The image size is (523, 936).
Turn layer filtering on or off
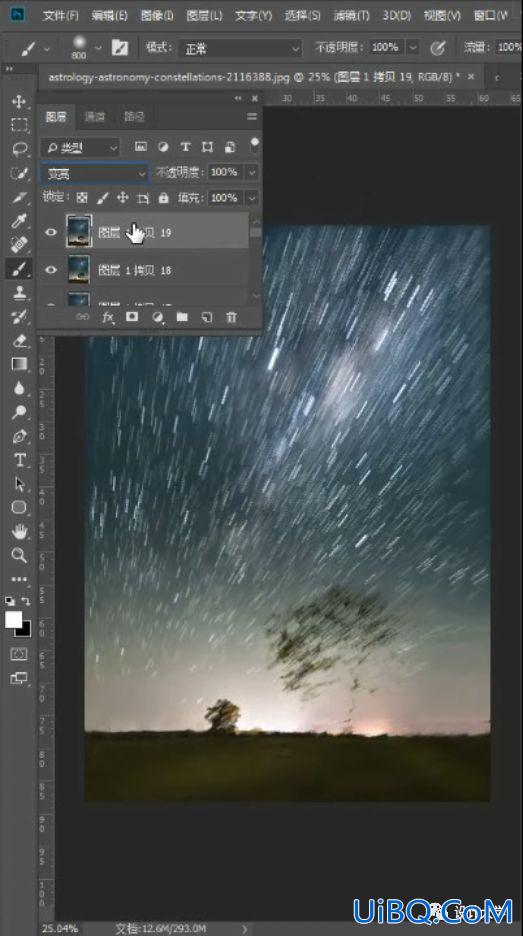tap(254, 145)
